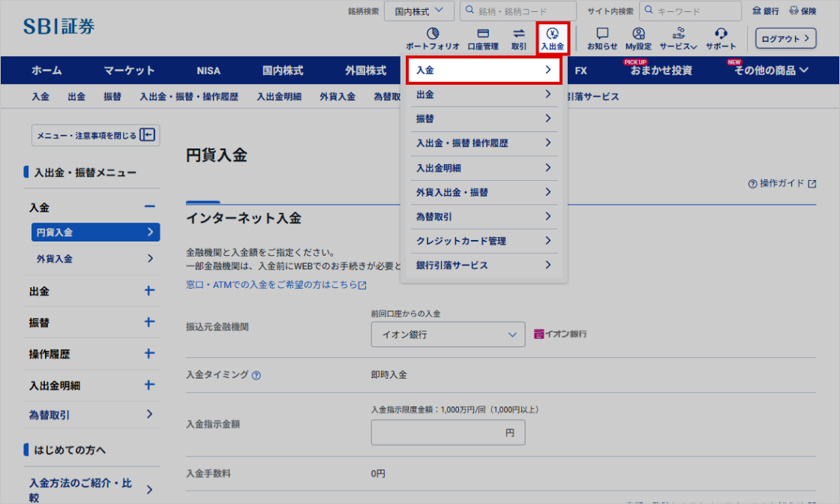
Task: Click the 入出金 yen deposit icon
Action: coord(553,34)
